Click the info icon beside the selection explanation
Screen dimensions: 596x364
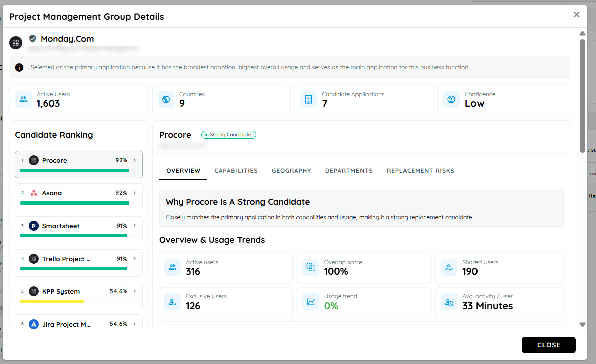coord(19,68)
